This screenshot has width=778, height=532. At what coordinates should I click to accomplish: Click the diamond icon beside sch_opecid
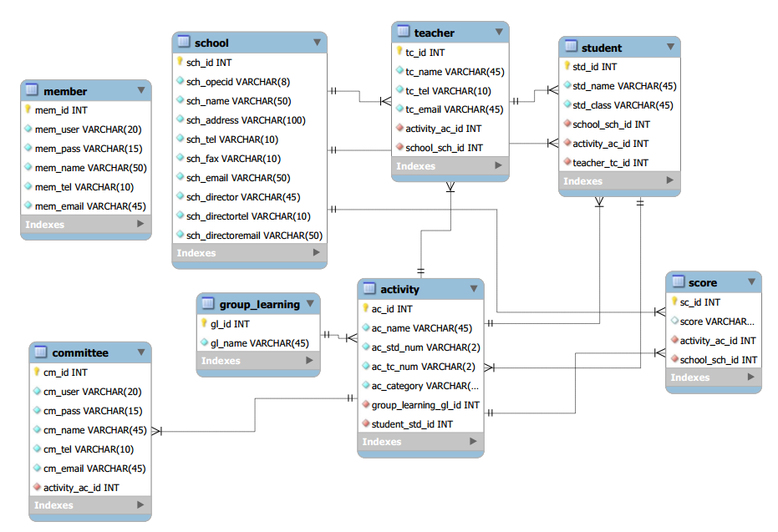(181, 80)
